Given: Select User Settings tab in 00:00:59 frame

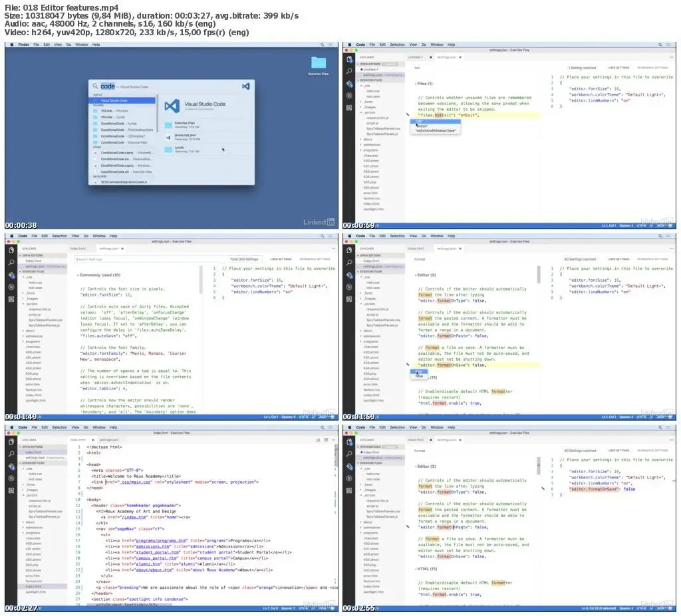Looking at the screenshot, I should pos(618,68).
